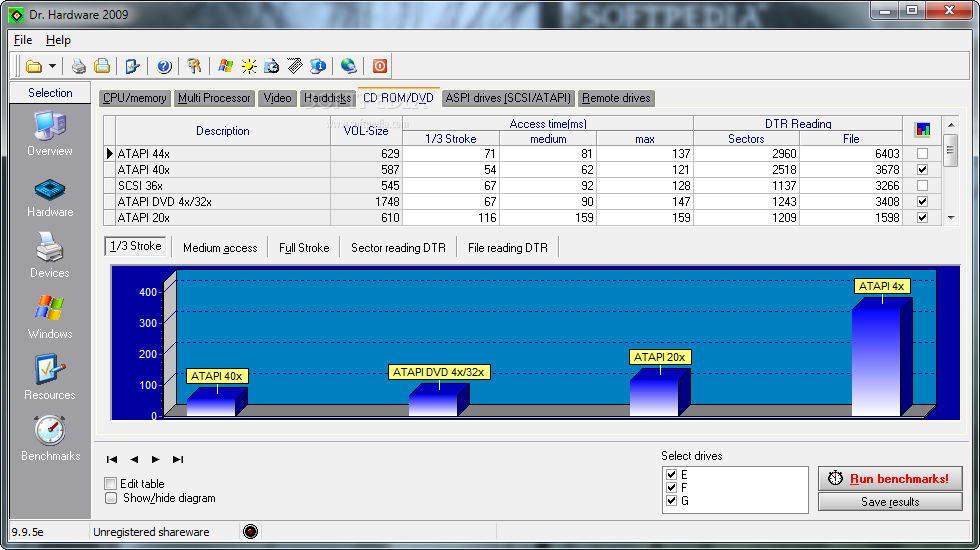Click the table scrollbar down arrow
The height and width of the screenshot is (550, 980).
click(x=951, y=218)
